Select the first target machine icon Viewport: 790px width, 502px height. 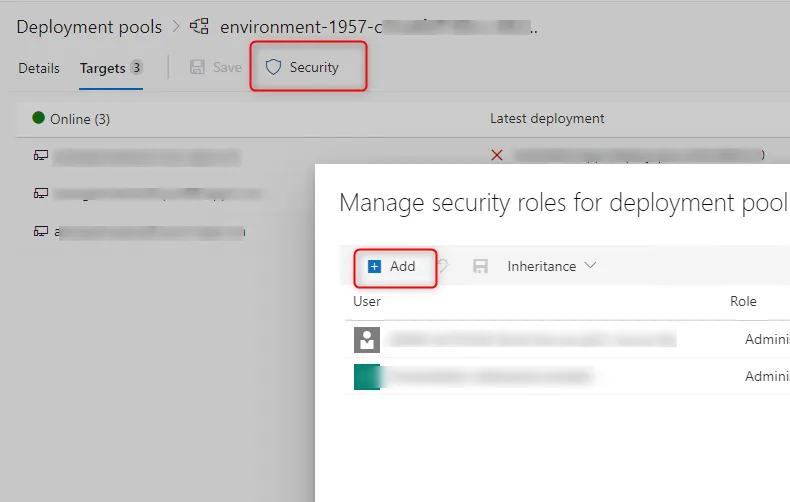point(41,156)
